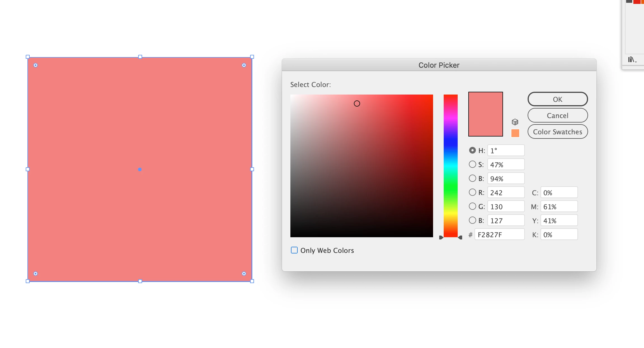
Task: Select the R red radio button
Action: [x=472, y=192]
